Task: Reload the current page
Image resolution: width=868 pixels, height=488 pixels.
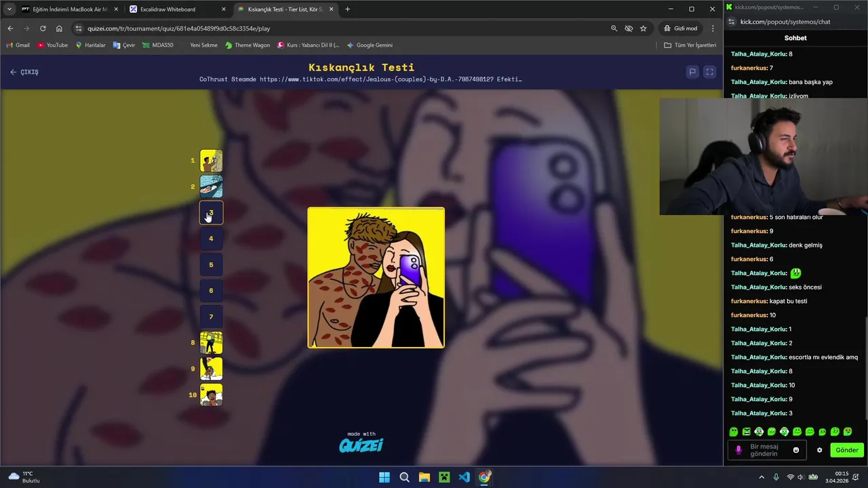Action: coord(43,28)
